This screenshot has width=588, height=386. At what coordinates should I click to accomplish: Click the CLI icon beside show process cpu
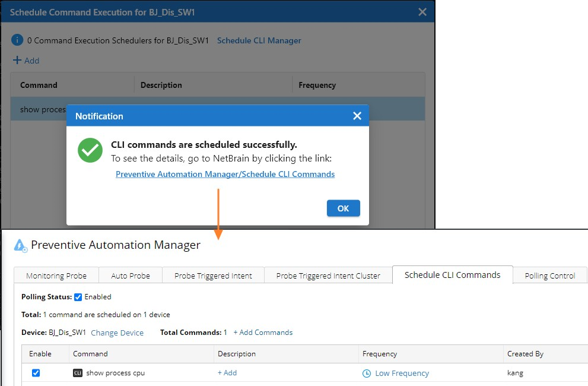pos(78,373)
